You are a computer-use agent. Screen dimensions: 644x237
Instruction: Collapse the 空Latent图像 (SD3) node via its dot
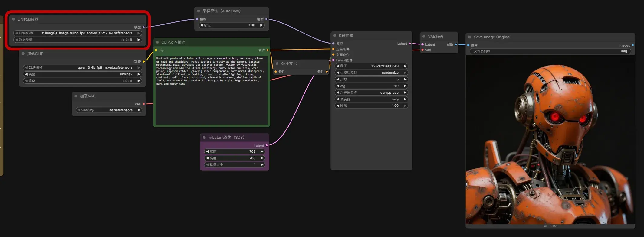click(x=204, y=137)
